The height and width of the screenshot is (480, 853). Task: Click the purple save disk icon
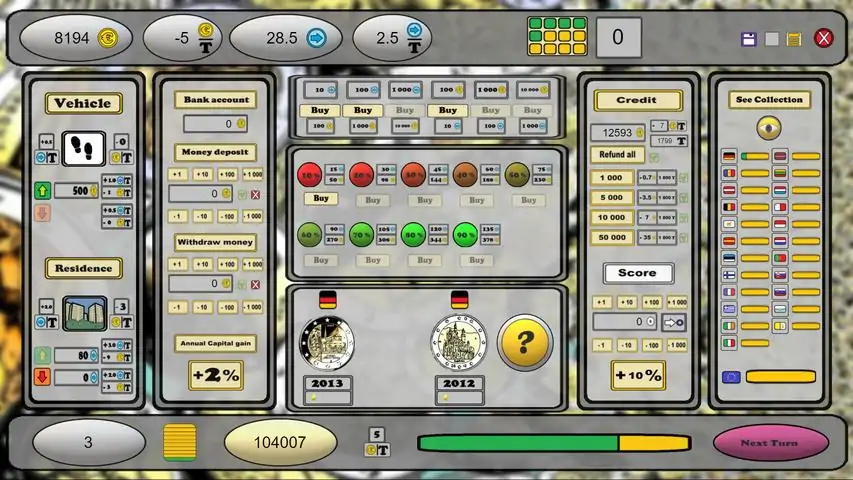pos(748,39)
